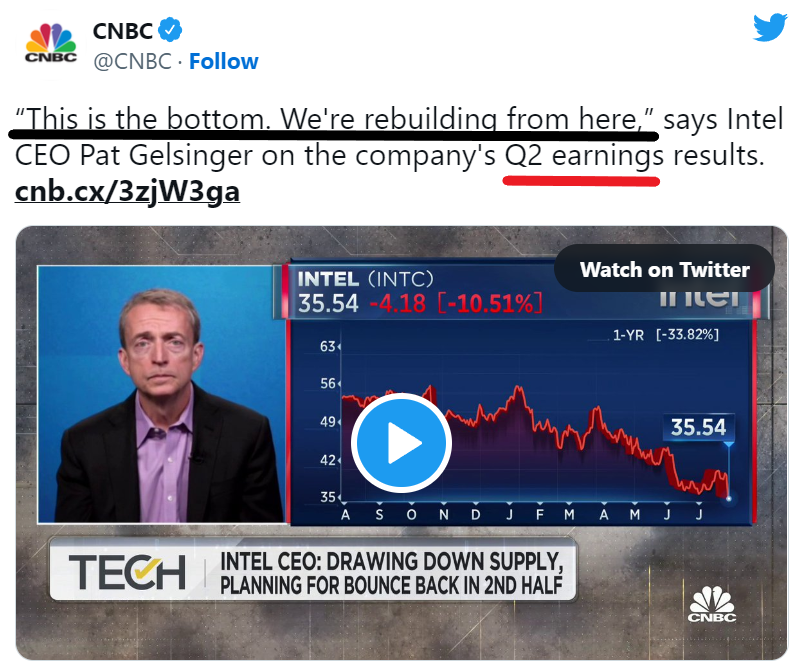
Task: Click the Watch on Twitter button
Action: tap(664, 269)
